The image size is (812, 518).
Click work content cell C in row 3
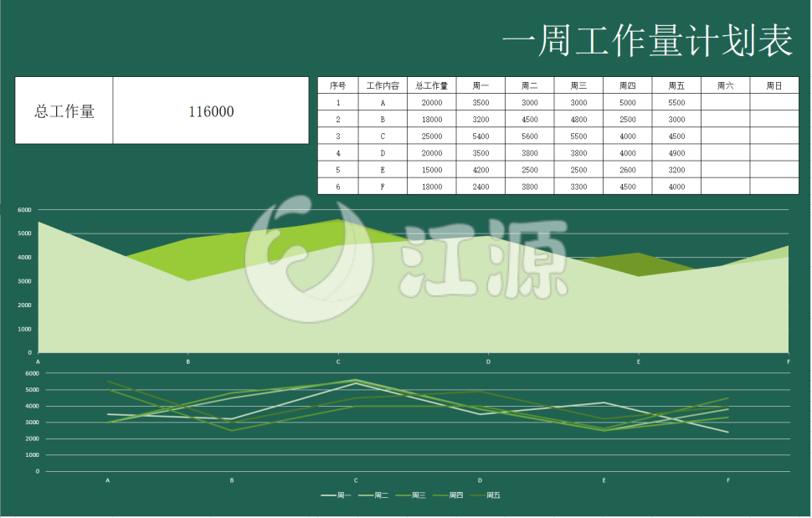click(383, 136)
